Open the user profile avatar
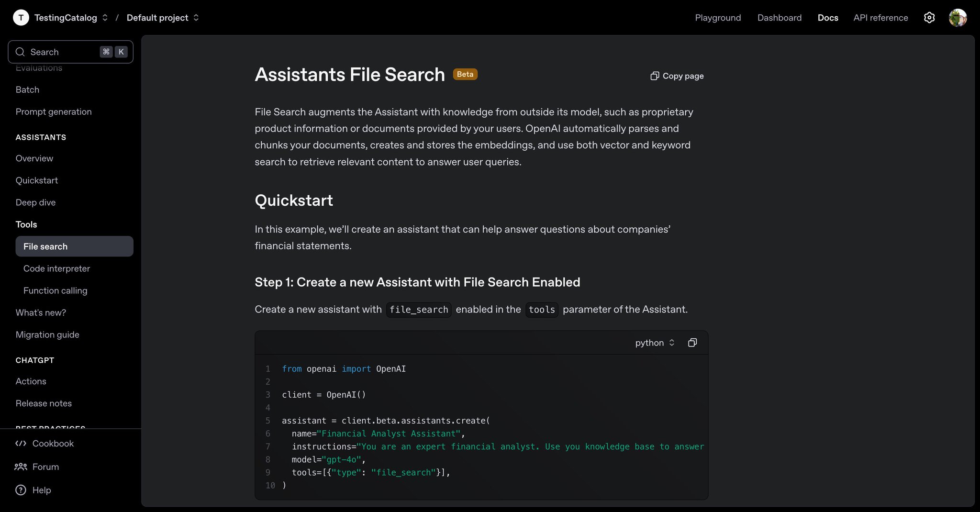The image size is (980, 512). coord(958,18)
